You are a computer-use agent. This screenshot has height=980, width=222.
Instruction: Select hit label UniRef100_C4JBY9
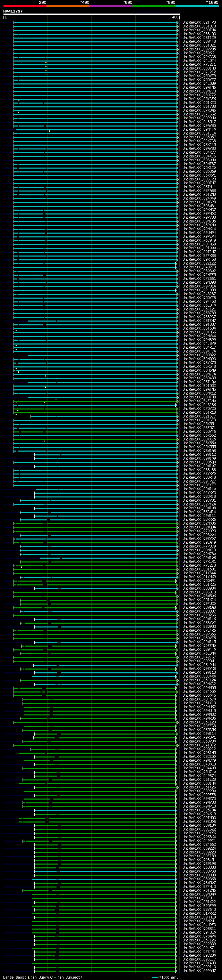199,343
